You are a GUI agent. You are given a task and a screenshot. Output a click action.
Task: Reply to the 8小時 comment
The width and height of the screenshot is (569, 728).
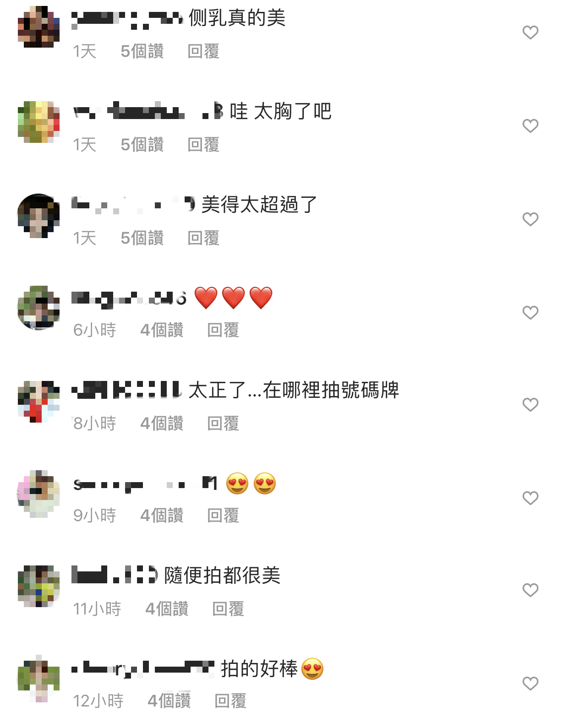(x=223, y=424)
